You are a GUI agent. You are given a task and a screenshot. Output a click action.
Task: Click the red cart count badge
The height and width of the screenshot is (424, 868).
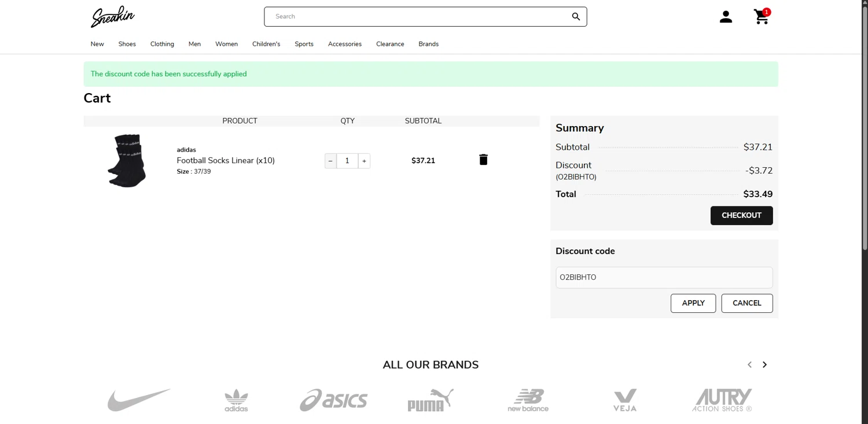(x=767, y=12)
